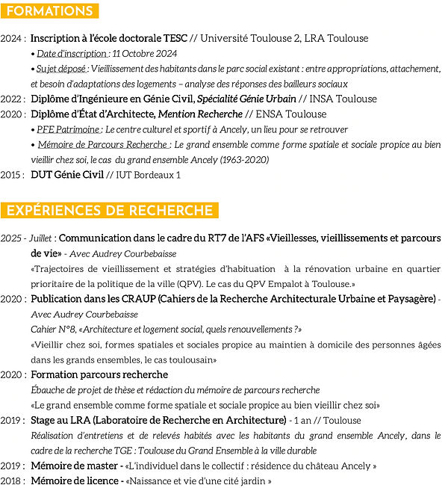The height and width of the screenshot is (488, 448).
Task: Select the Stage au LRA entry title
Action: pyautogui.click(x=158, y=420)
